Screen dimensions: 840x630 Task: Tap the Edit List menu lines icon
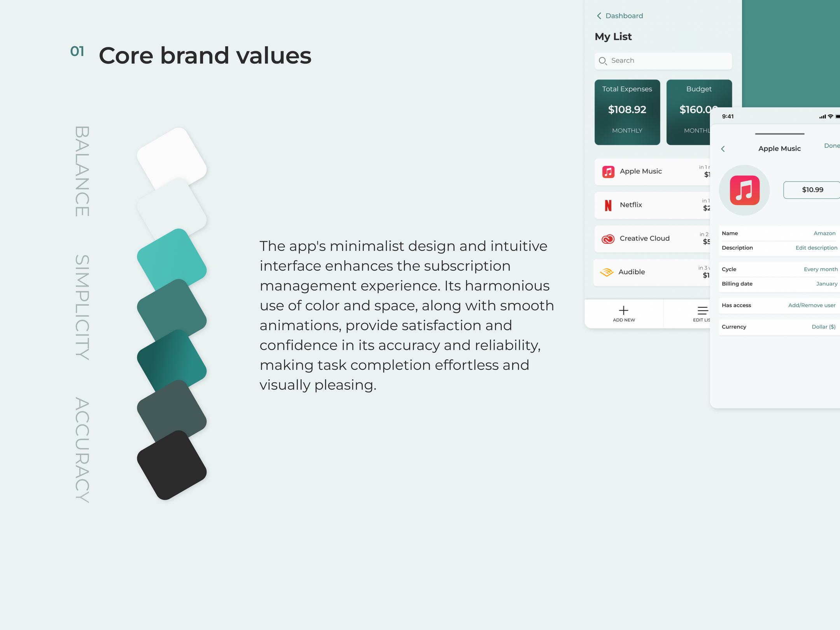click(703, 310)
